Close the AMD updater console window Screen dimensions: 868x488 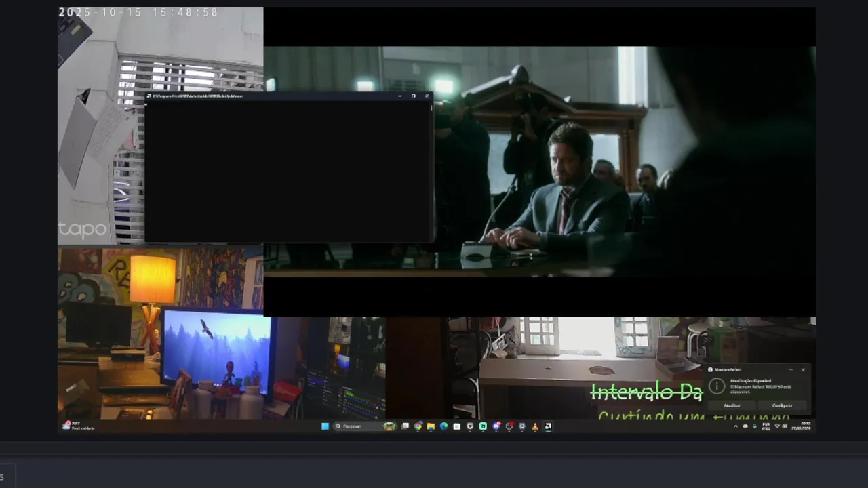tap(427, 96)
